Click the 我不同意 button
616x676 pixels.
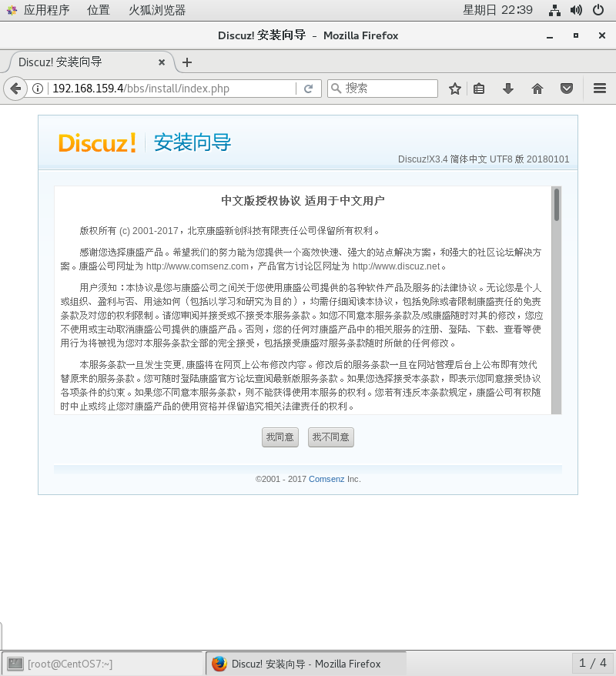click(330, 437)
